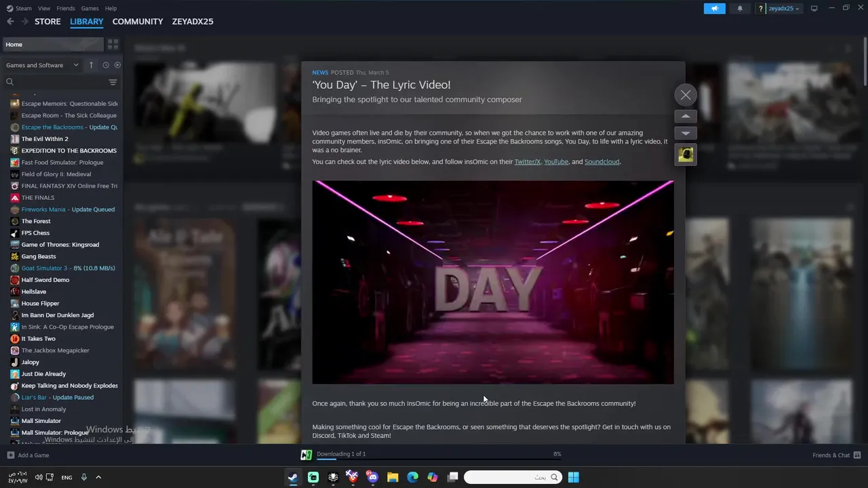Select EXPEDITION TO THE BACKROOMS
The height and width of the screenshot is (488, 868).
[x=64, y=150]
